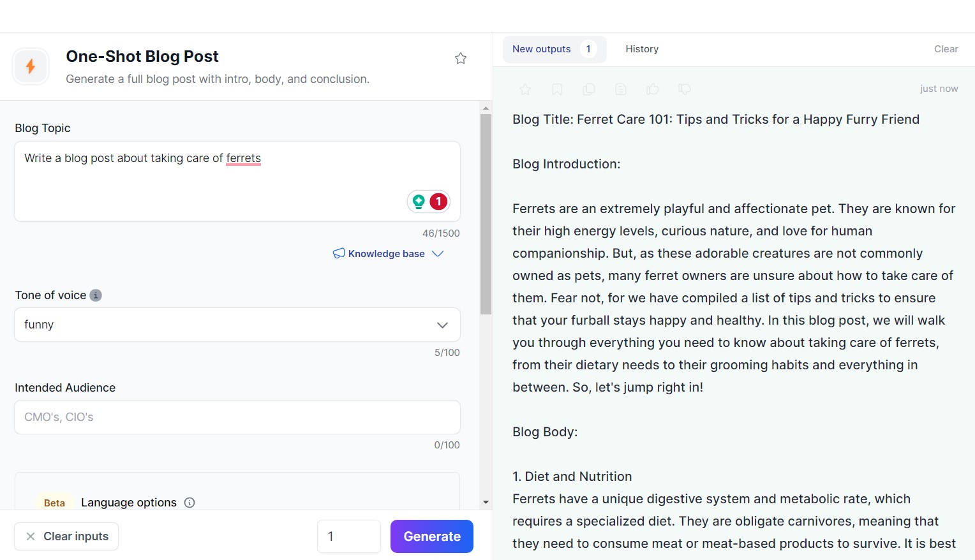
Task: Click the Knowledge base megaphone icon
Action: point(339,253)
